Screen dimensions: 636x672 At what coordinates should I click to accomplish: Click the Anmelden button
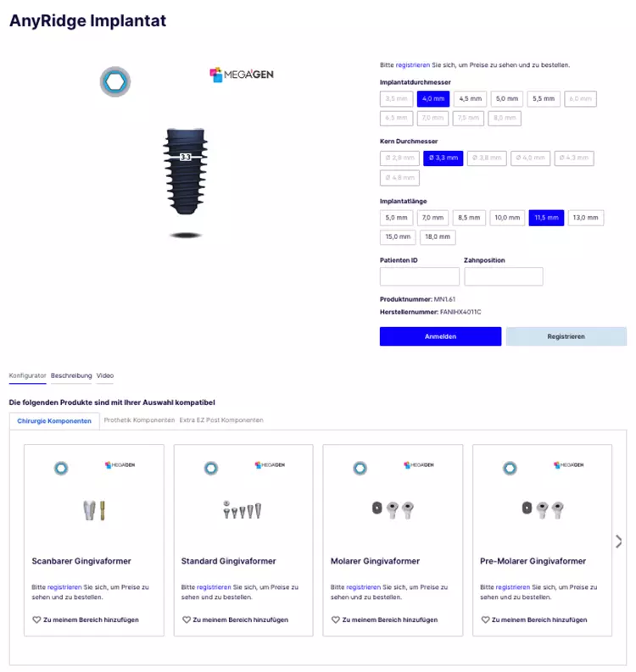440,336
